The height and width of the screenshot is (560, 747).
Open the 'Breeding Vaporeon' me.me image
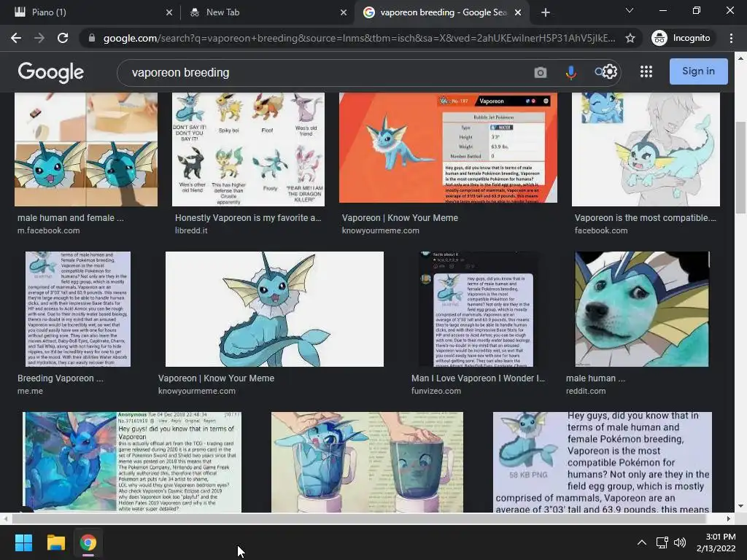[x=77, y=309]
